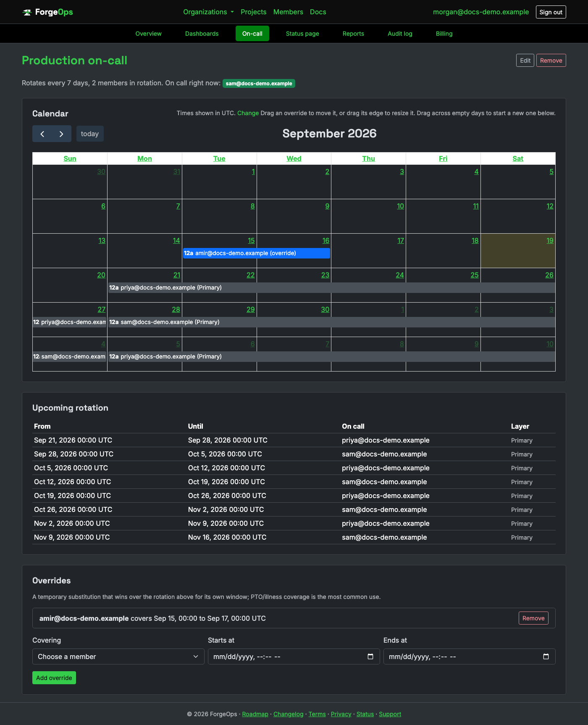This screenshot has height=725, width=588.
Task: Select the On-call tab
Action: [x=252, y=34]
